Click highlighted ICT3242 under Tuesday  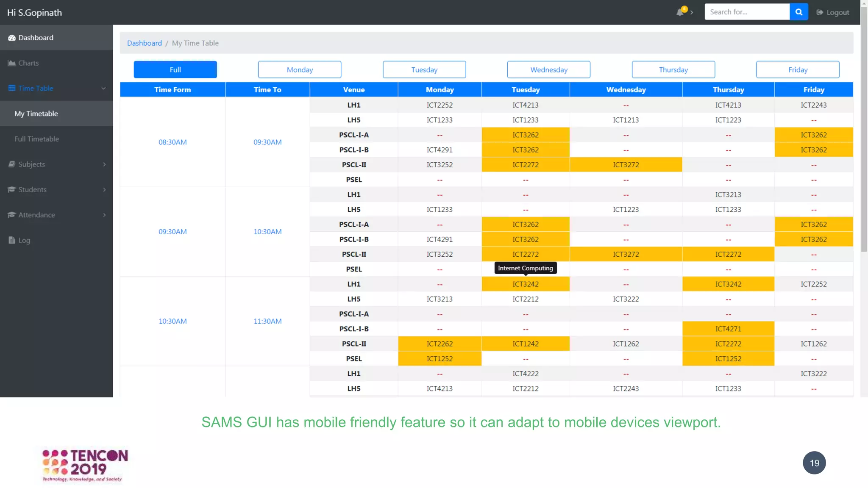[526, 284]
